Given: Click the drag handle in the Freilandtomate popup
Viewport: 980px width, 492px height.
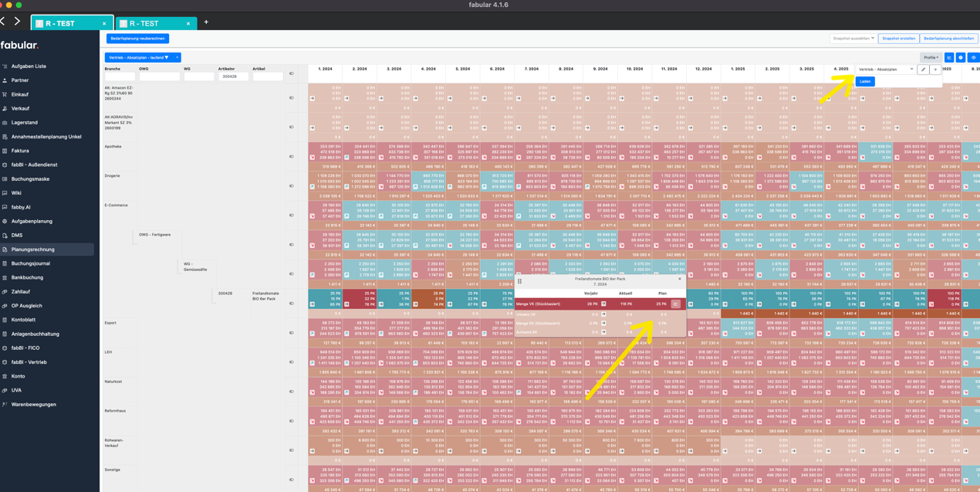Looking at the screenshot, I should pos(519,281).
